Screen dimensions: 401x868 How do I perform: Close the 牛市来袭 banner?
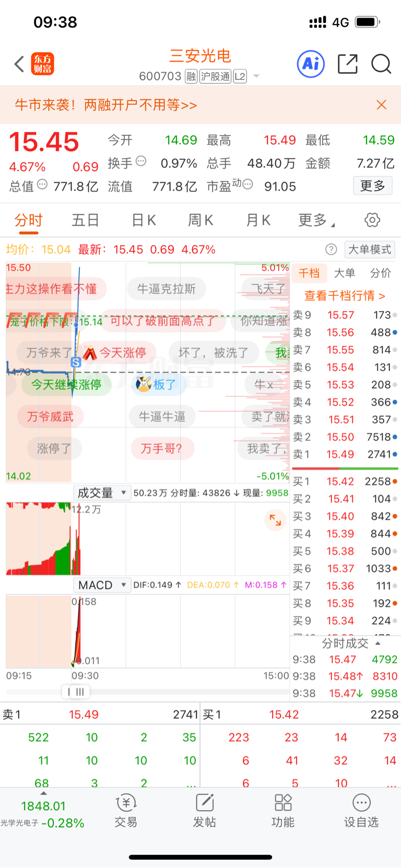382,105
